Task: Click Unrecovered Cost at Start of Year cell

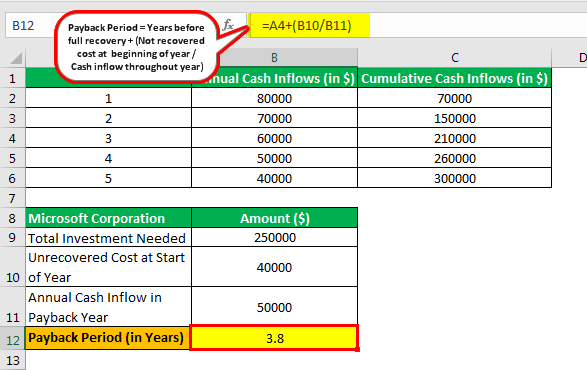Action: tap(108, 267)
